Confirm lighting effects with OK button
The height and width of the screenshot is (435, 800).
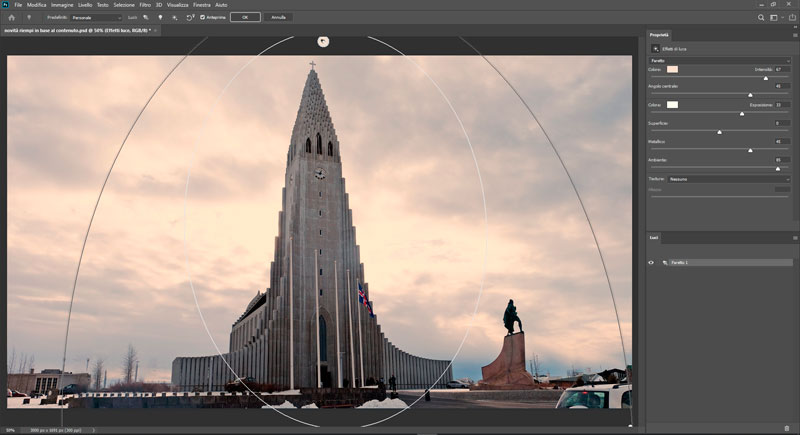click(245, 17)
